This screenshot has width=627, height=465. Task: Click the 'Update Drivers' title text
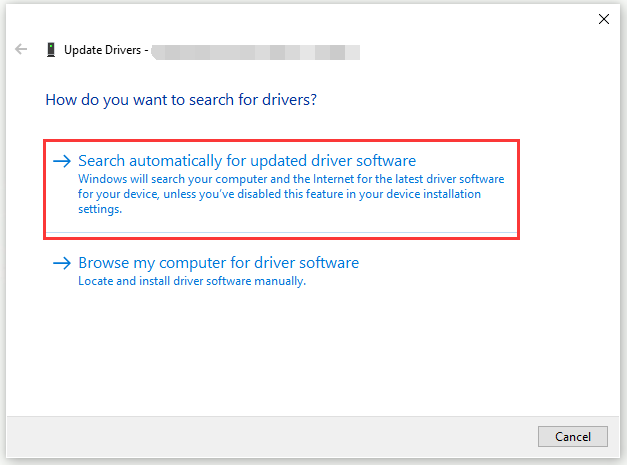tap(104, 49)
